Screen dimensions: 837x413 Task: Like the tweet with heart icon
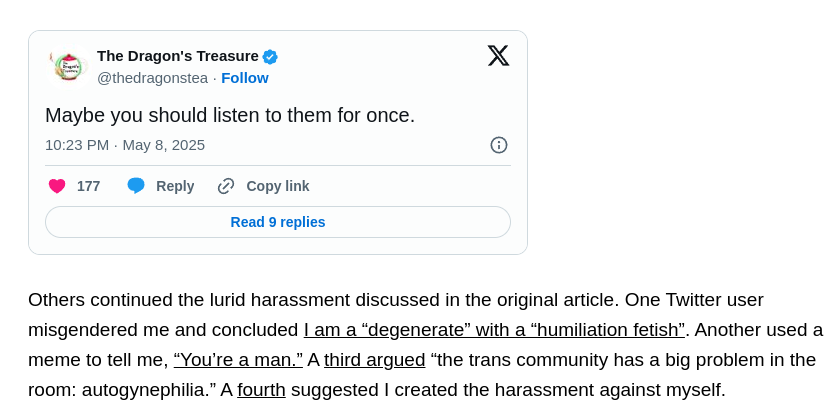pos(57,186)
